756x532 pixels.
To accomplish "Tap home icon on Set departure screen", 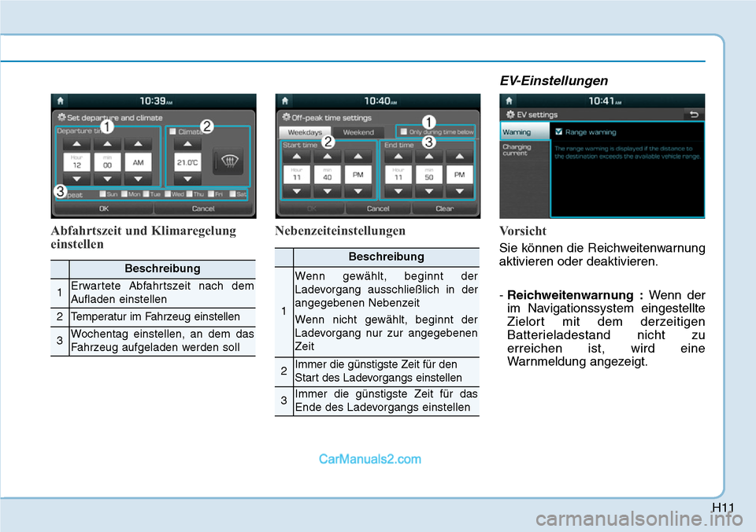I will click(x=61, y=101).
